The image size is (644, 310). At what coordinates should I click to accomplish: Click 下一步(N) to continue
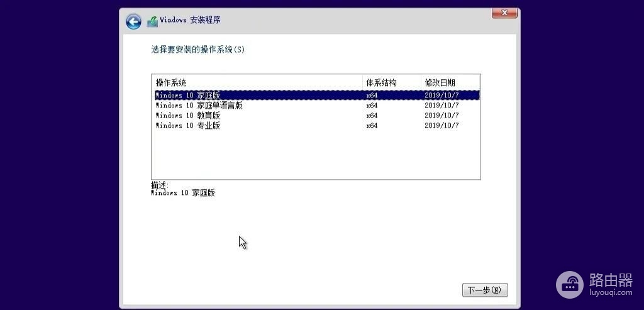(x=485, y=291)
